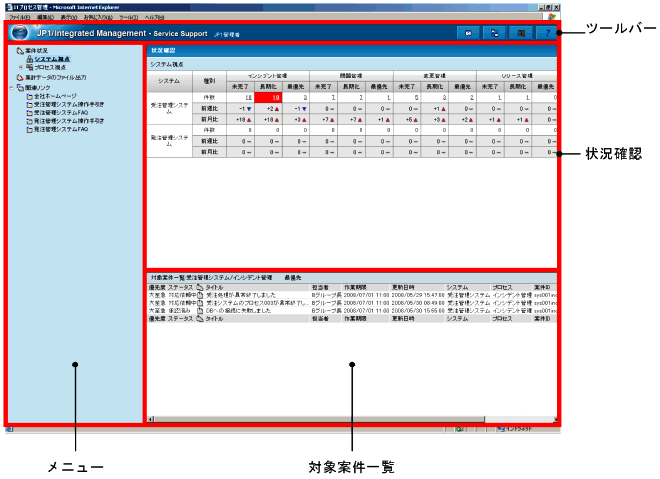Click the page icon beside 受注管理システムFAQ

pyautogui.click(x=29, y=113)
